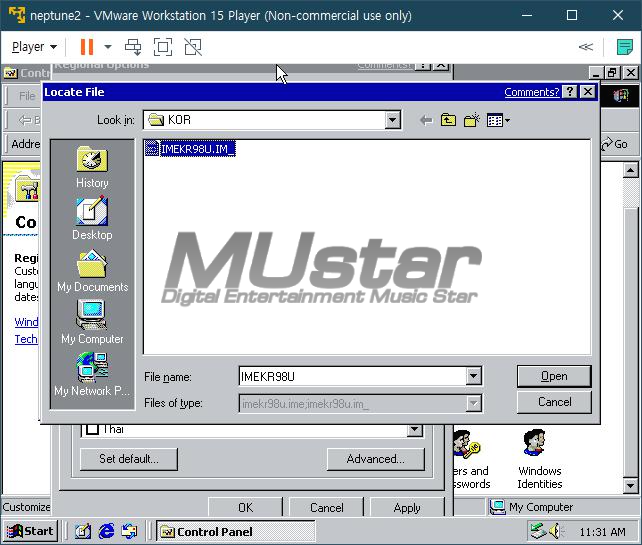This screenshot has width=642, height=545.
Task: Click the volume tray icon
Action: pos(555,531)
